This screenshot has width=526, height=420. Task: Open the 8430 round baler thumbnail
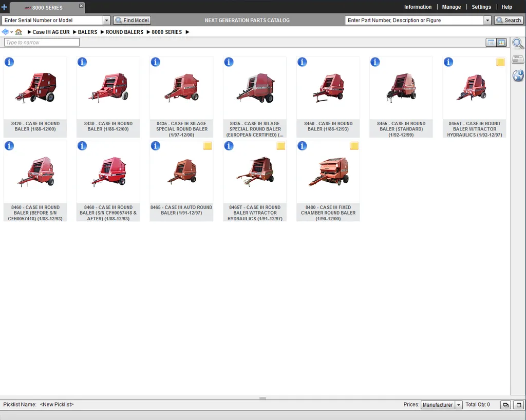[108, 88]
